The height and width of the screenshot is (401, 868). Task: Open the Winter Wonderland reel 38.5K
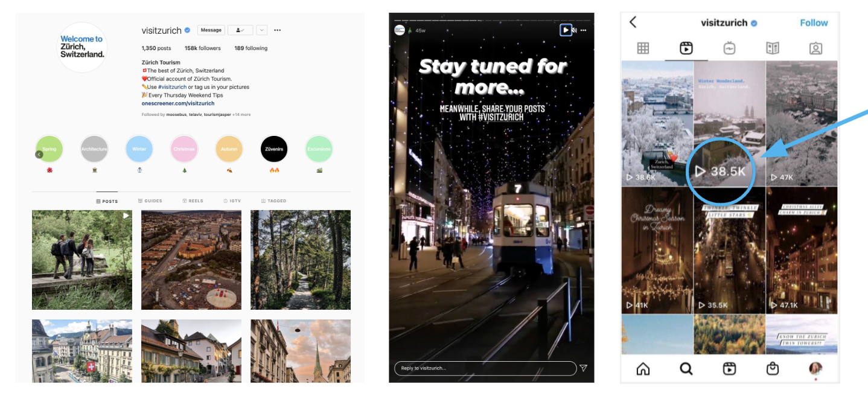click(x=729, y=123)
